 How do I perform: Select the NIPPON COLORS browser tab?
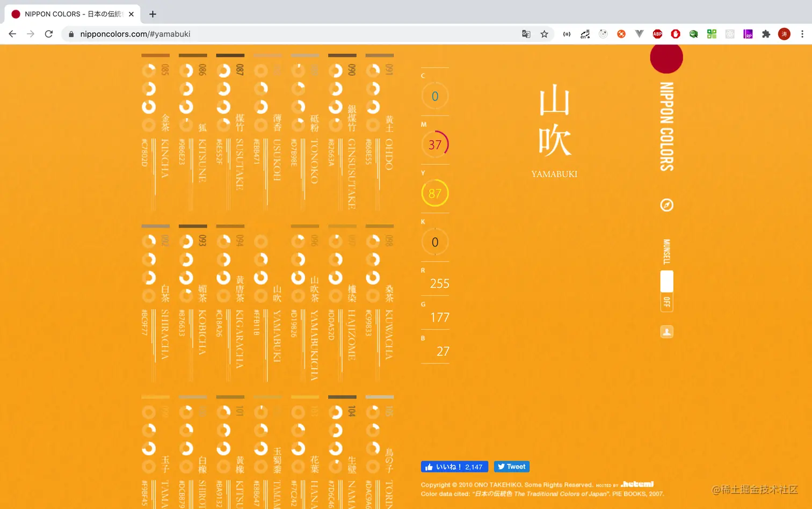[73, 14]
